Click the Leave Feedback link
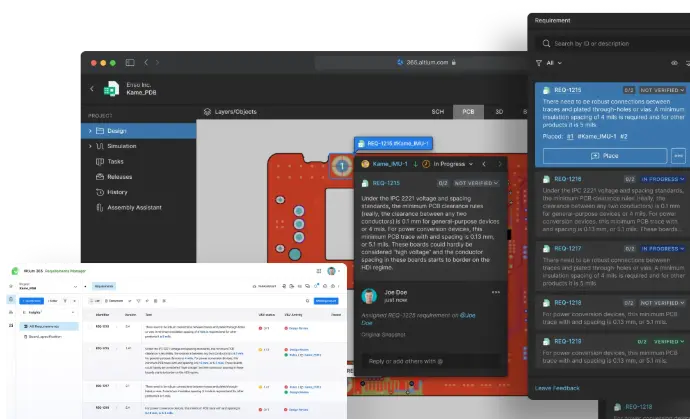This screenshot has height=419, width=690. point(557,388)
